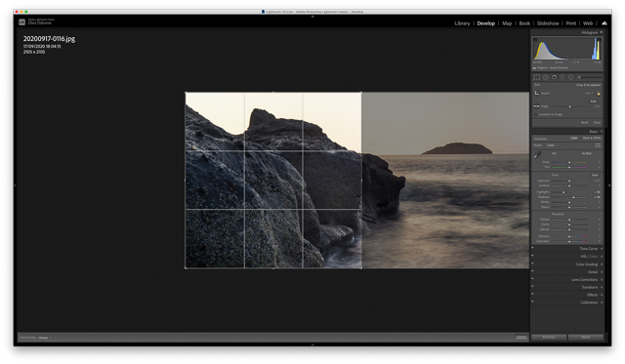Open the Slideshow module

[x=548, y=23]
